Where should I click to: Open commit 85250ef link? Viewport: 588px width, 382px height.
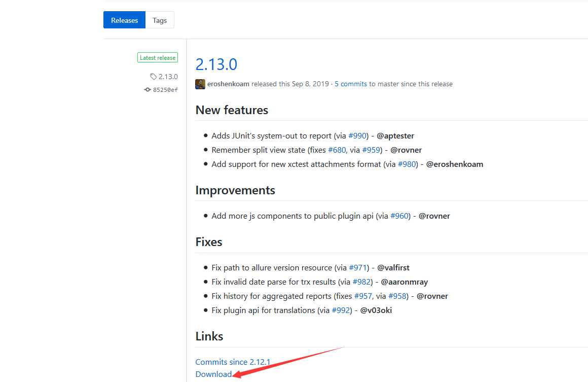[x=165, y=90]
